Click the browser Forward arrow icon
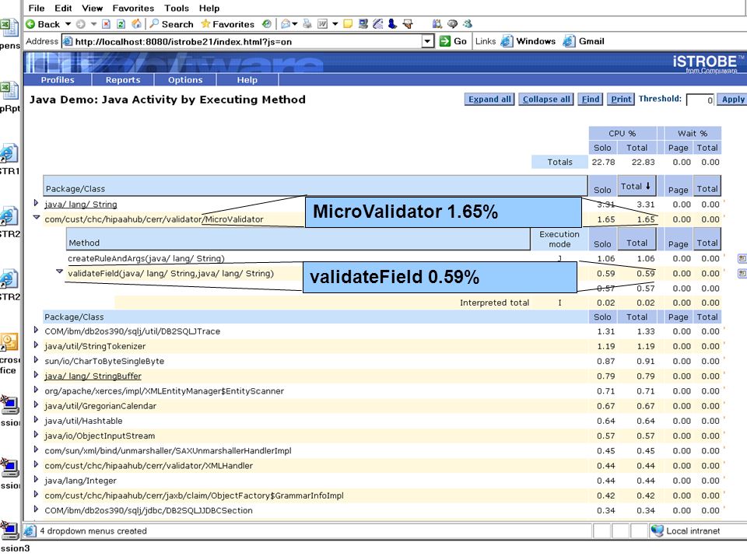Viewport: 747px width, 560px height. pos(81,24)
